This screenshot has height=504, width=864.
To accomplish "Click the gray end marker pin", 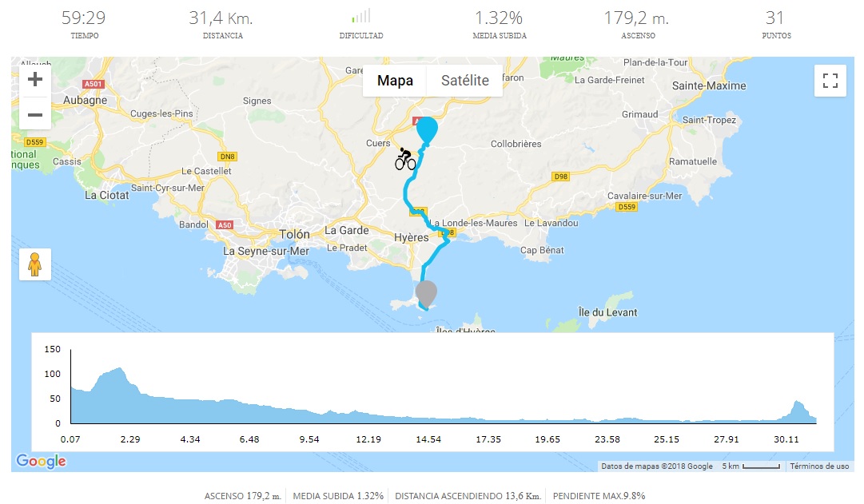I will 427,293.
